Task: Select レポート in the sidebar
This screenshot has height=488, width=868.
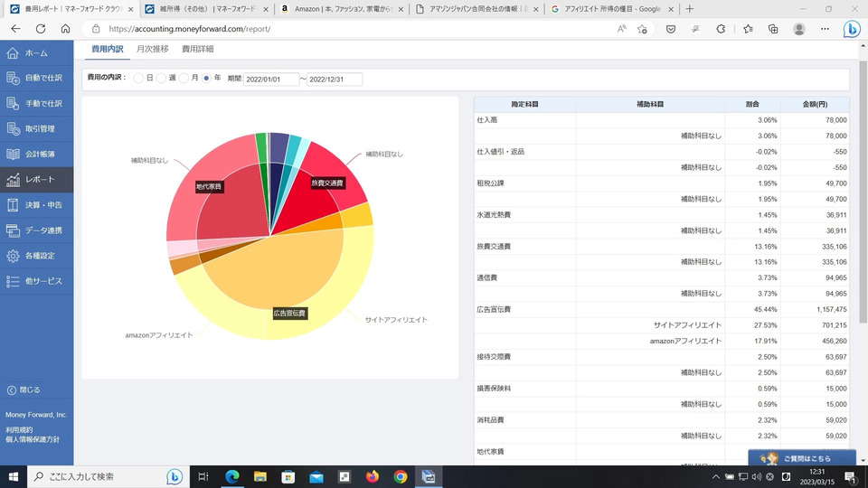Action: (x=36, y=180)
